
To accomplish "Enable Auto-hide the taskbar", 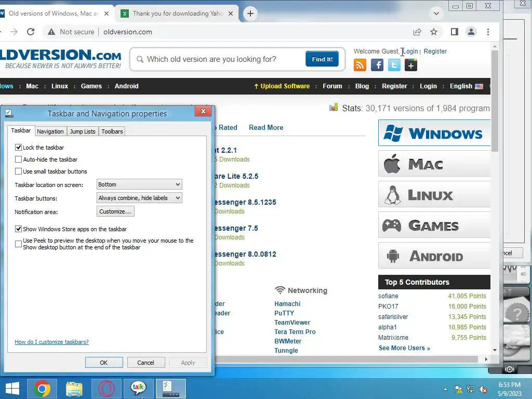I will point(18,159).
